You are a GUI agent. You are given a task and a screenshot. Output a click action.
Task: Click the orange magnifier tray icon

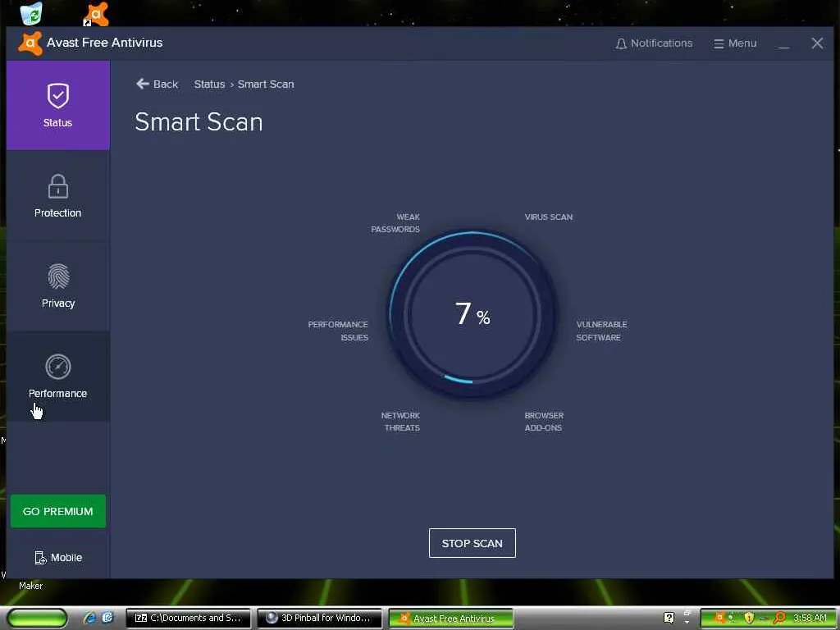click(x=779, y=619)
